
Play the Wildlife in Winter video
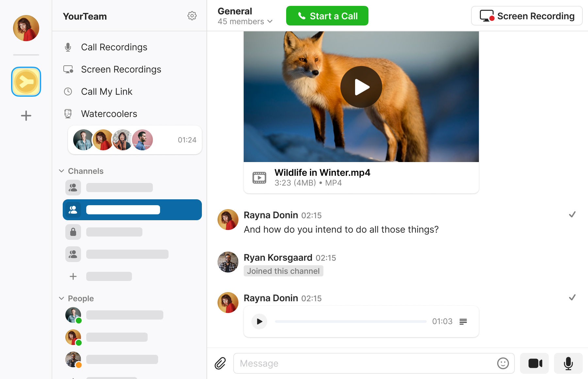(361, 87)
